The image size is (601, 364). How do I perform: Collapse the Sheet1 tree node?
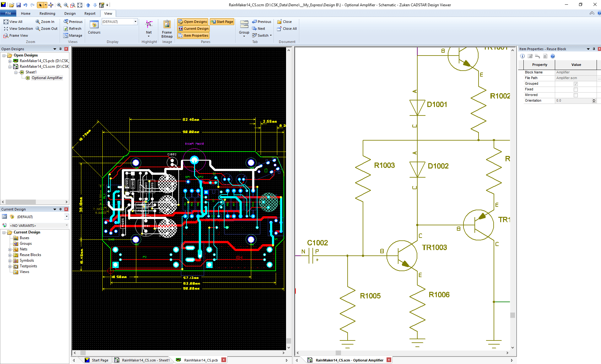coord(16,72)
